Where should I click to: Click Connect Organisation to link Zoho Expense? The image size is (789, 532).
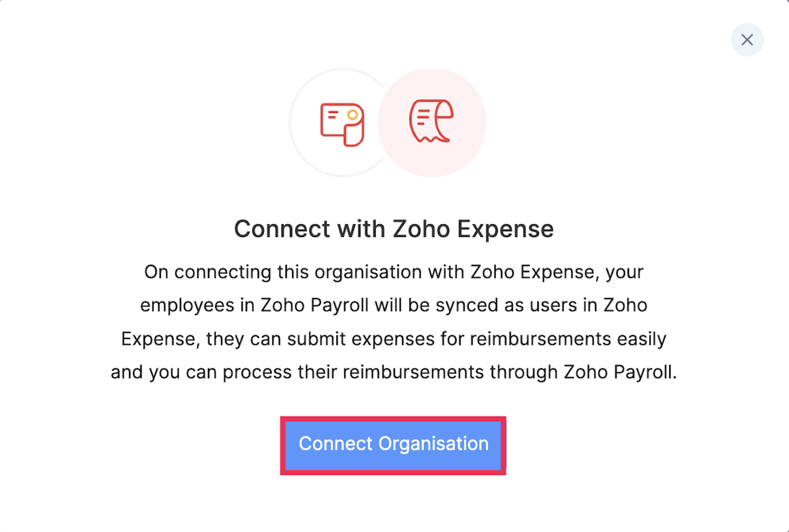click(393, 444)
